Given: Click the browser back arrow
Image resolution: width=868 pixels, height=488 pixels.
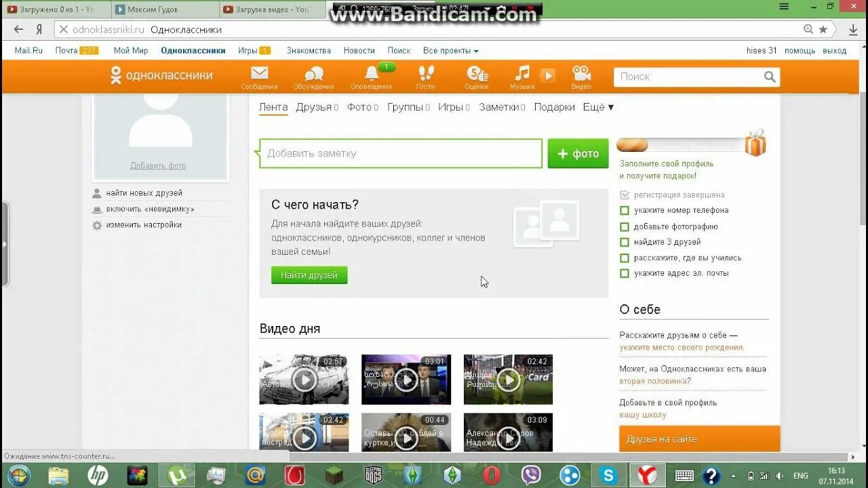Looking at the screenshot, I should click(x=18, y=29).
